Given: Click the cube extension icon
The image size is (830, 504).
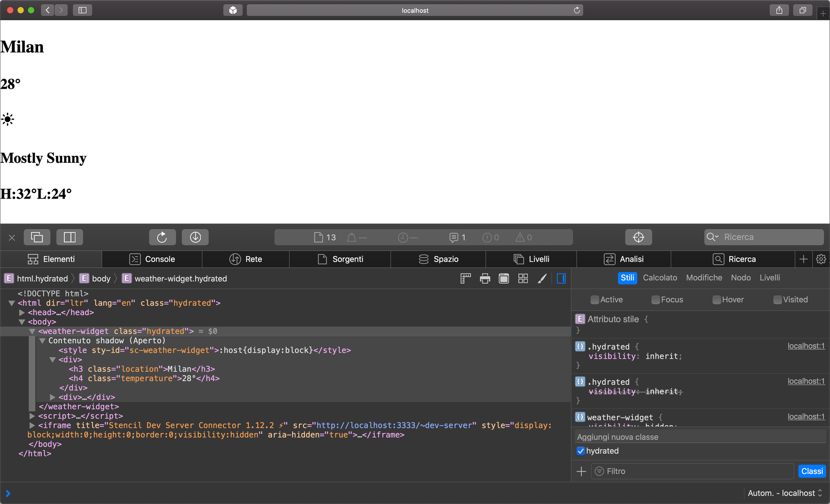Looking at the screenshot, I should coord(233,10).
